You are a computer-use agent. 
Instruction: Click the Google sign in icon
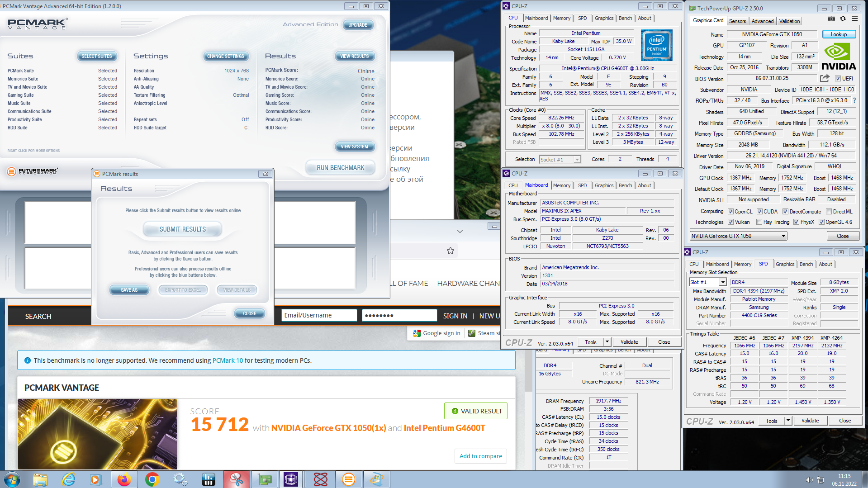417,333
